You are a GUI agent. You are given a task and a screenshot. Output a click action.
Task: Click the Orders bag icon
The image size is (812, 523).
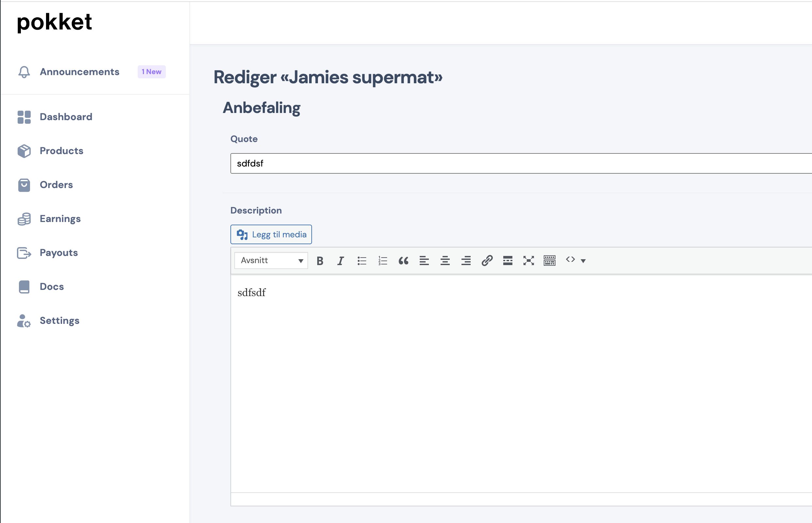(24, 185)
